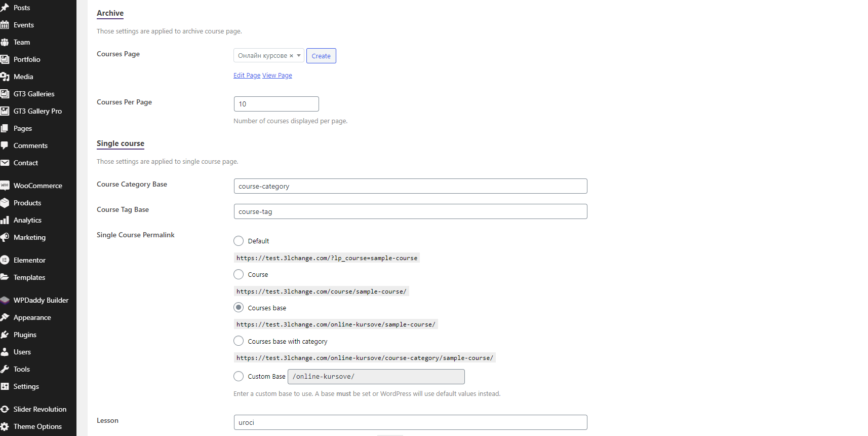Open WooCommerce menu label
Screen dimensions: 868x436
click(38, 186)
